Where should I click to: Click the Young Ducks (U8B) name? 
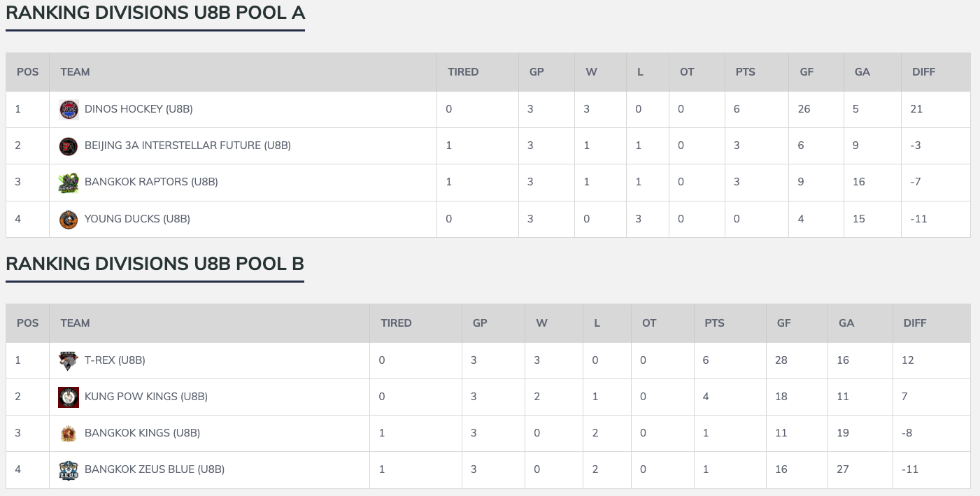(137, 218)
